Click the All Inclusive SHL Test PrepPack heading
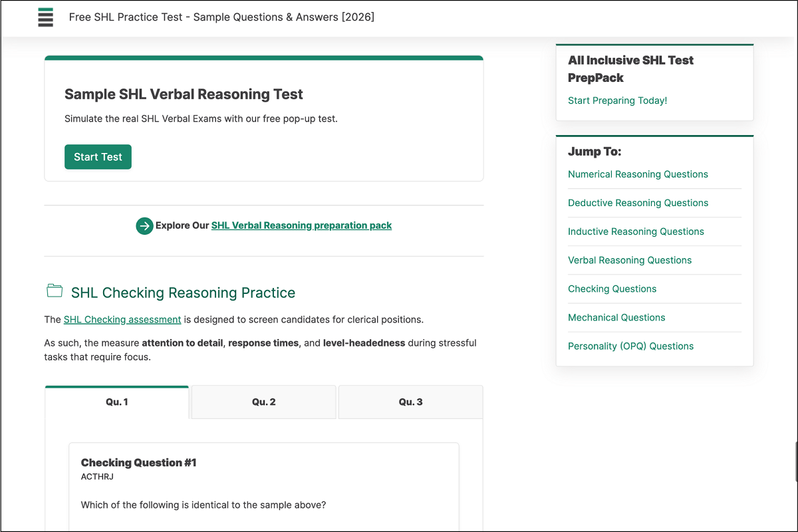This screenshot has height=532, width=798. click(x=630, y=68)
